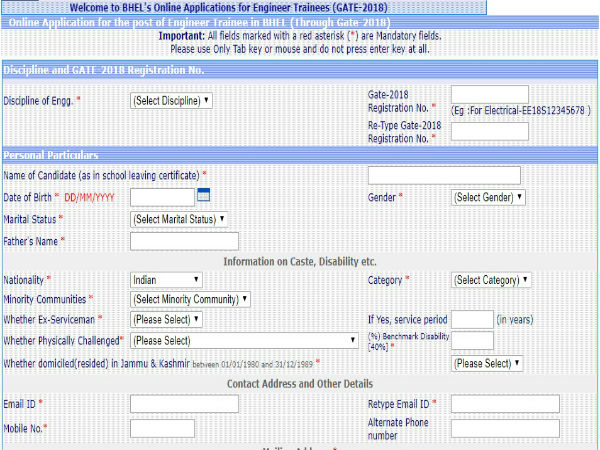The image size is (600, 450).
Task: Click the Mobile No. input field
Action: point(162,429)
